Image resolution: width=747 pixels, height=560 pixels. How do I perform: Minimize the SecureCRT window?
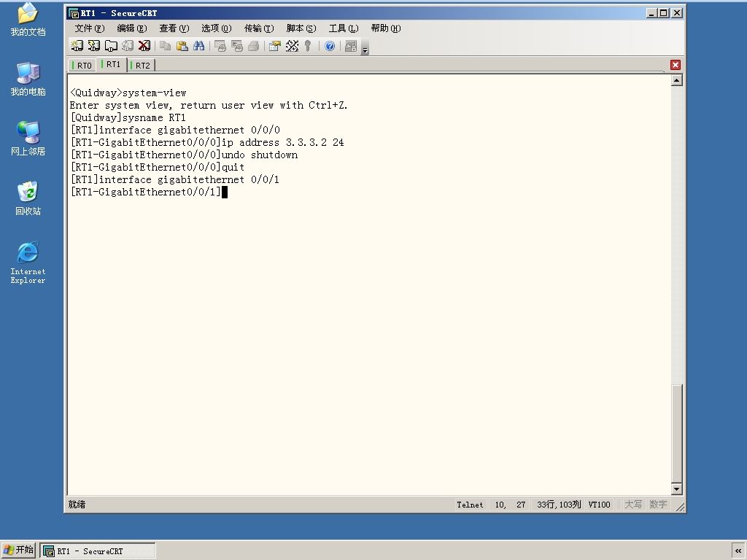pos(651,13)
